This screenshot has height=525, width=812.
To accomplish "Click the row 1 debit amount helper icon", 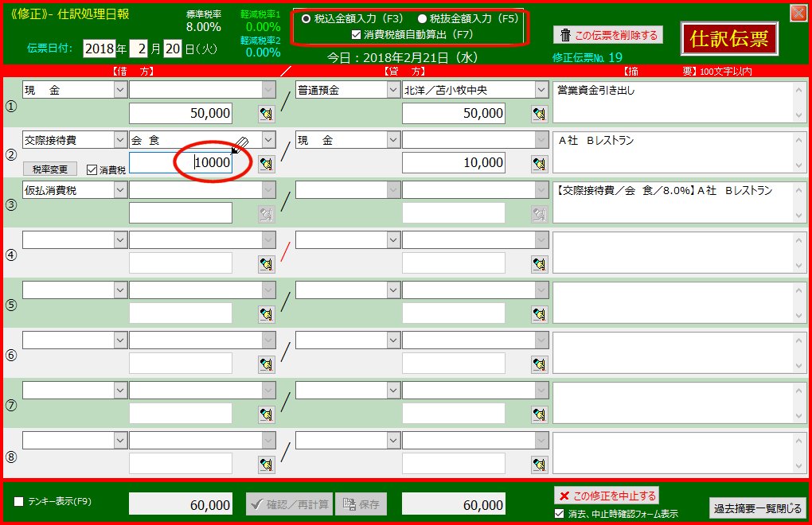I will tap(266, 114).
